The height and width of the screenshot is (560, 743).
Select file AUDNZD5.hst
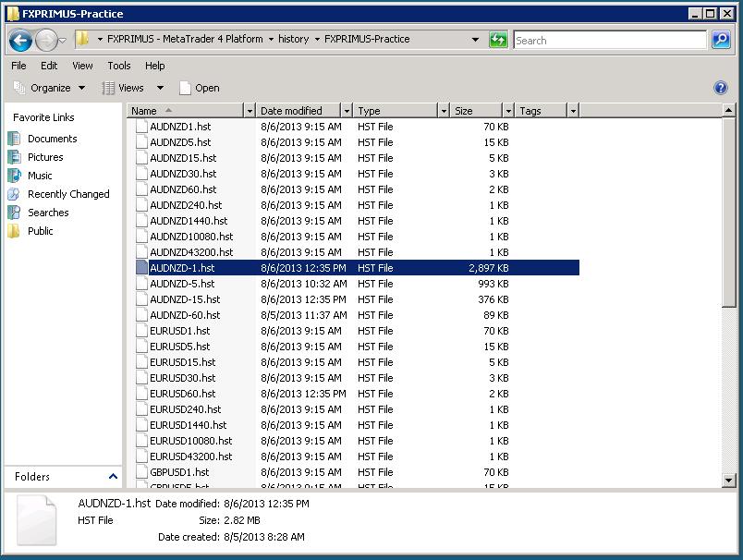[180, 142]
